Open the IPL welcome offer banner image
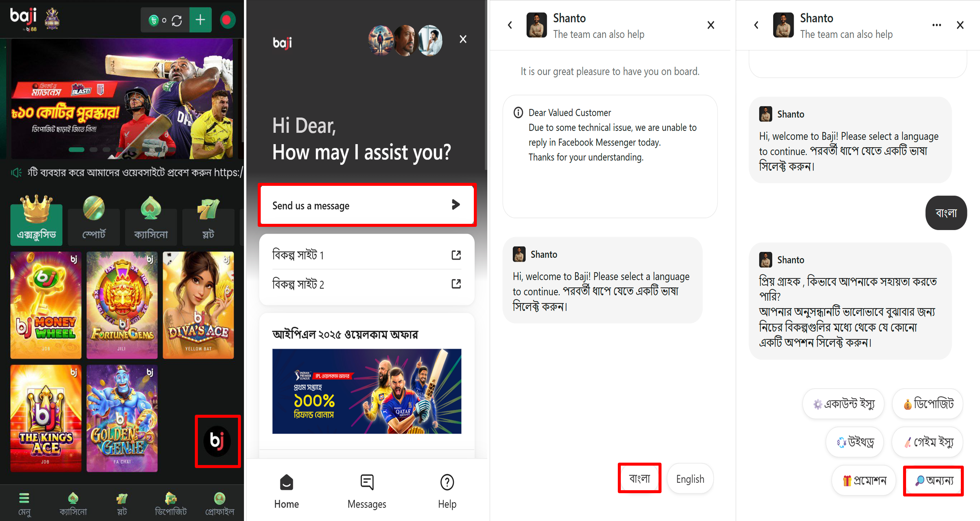 (x=367, y=391)
